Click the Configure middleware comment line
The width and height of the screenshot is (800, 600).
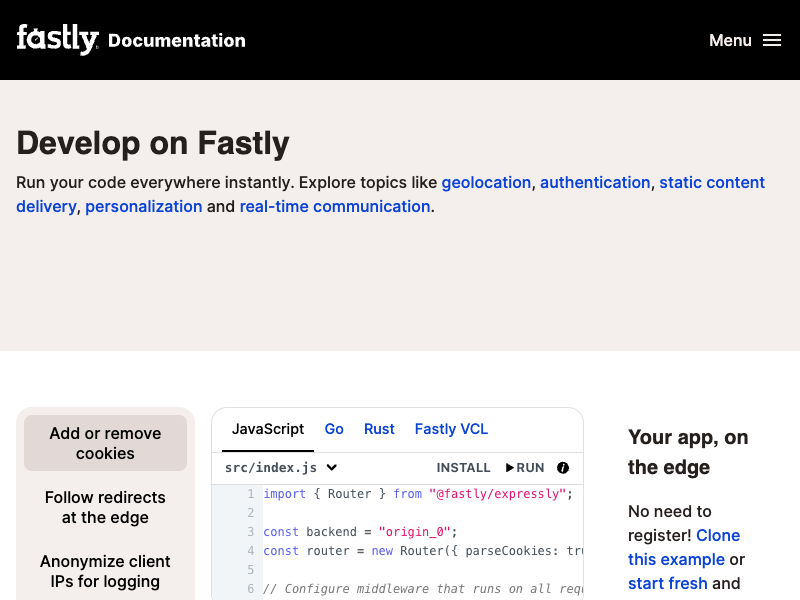click(x=422, y=589)
